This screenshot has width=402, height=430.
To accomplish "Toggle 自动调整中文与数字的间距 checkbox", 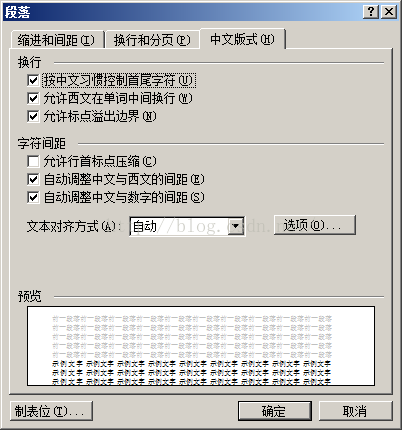I will coord(33,197).
